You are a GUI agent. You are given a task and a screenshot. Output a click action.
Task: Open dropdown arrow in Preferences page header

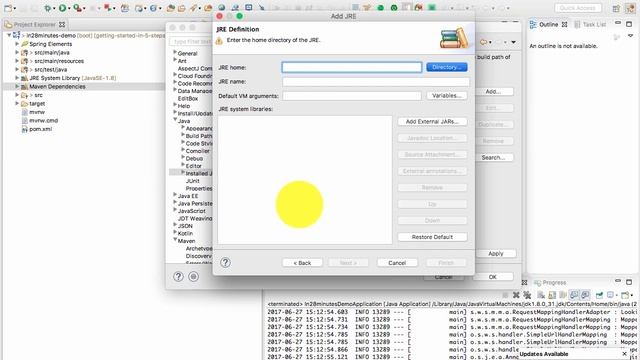(513, 42)
